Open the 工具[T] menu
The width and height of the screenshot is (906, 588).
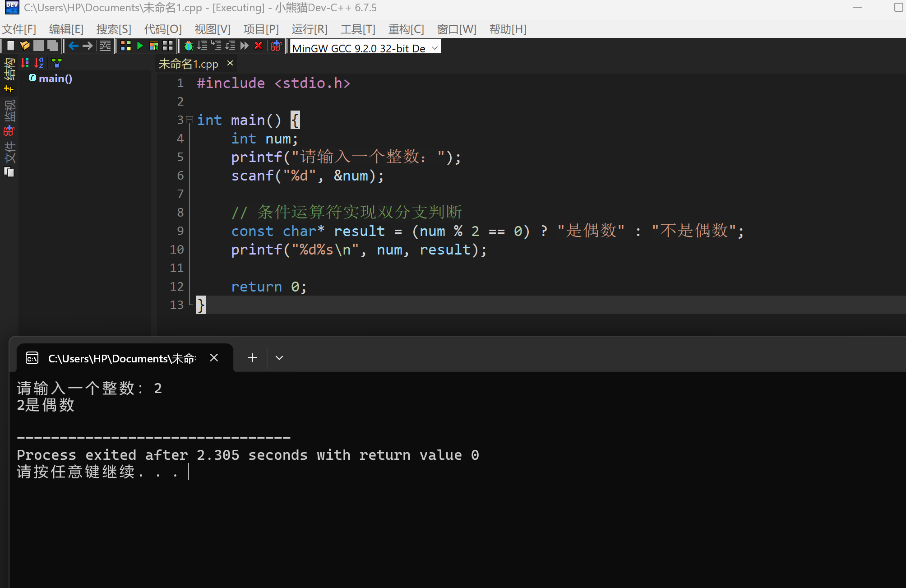tap(357, 29)
